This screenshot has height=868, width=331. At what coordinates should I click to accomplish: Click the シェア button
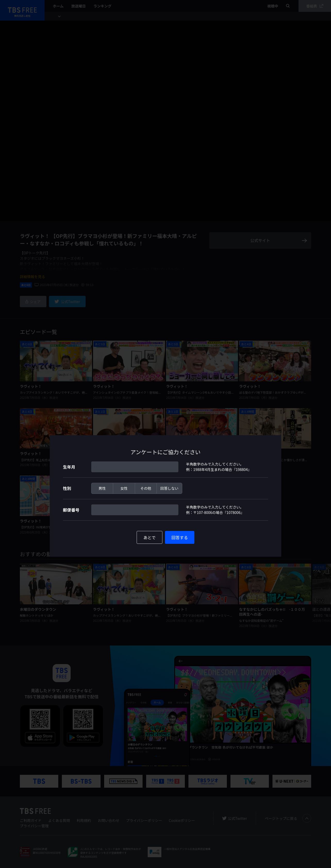(x=33, y=302)
